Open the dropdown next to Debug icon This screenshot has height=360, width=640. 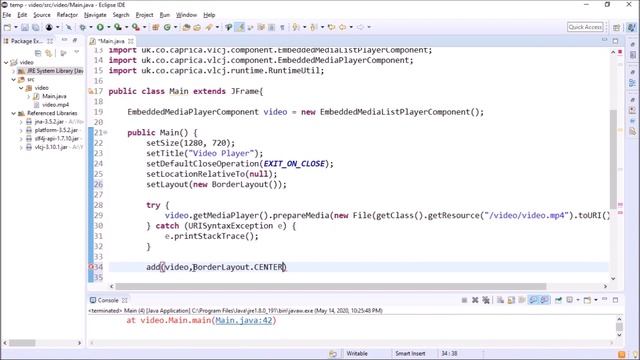91,27
